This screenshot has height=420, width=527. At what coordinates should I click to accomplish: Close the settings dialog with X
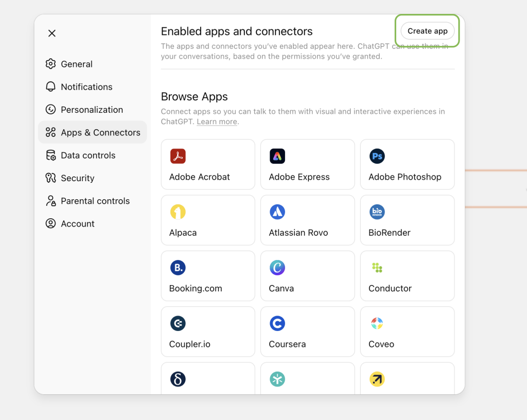click(x=52, y=33)
